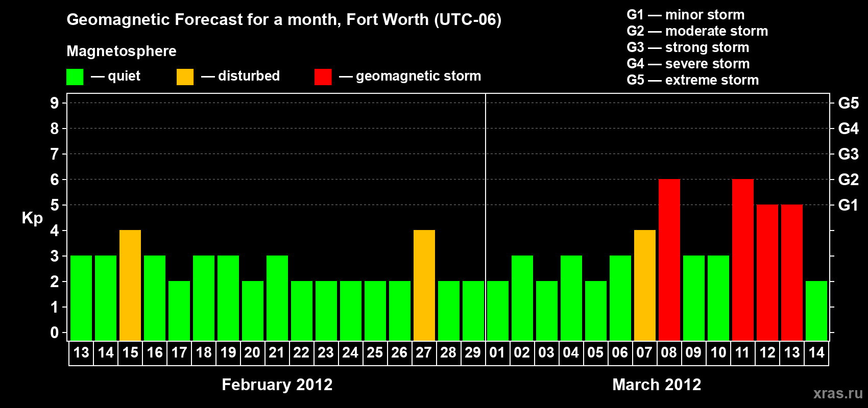Select the red bar for March 12
The width and height of the screenshot is (868, 408).
767,272
